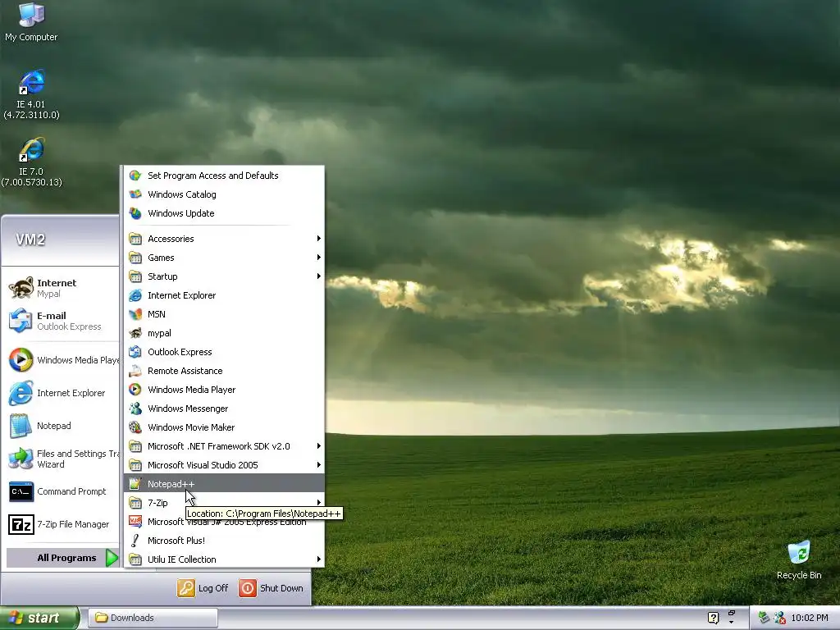Click the All Programs label
Viewport: 840px width, 630px height.
(66, 558)
